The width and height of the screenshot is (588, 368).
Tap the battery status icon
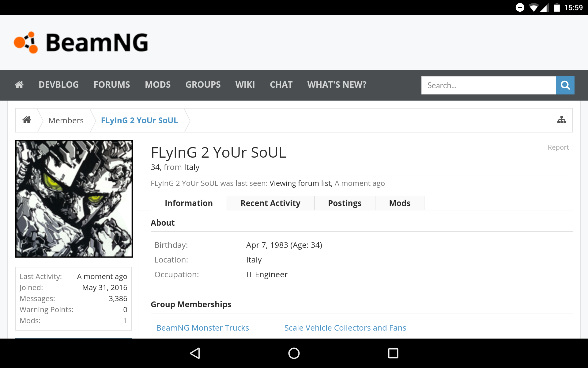(x=557, y=7)
